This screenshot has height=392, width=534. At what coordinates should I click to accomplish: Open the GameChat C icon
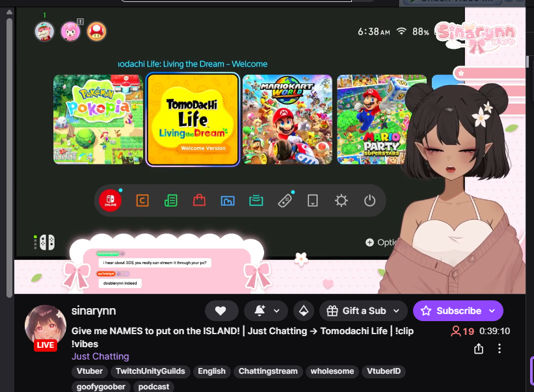(x=142, y=200)
